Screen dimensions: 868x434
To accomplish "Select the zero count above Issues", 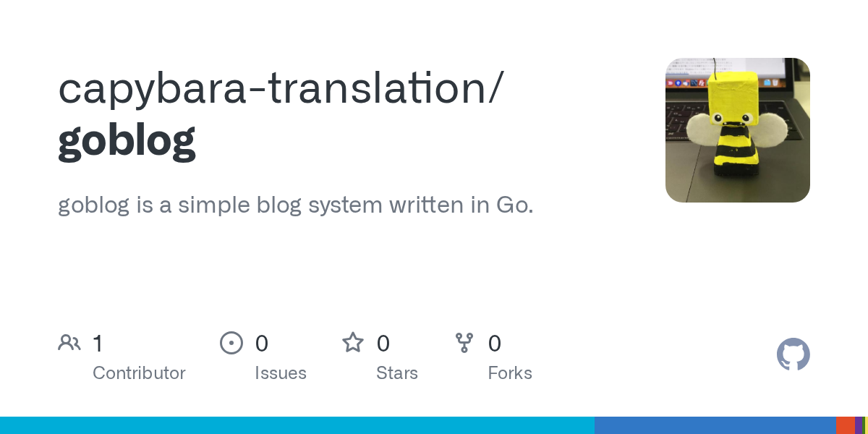I will [x=262, y=344].
